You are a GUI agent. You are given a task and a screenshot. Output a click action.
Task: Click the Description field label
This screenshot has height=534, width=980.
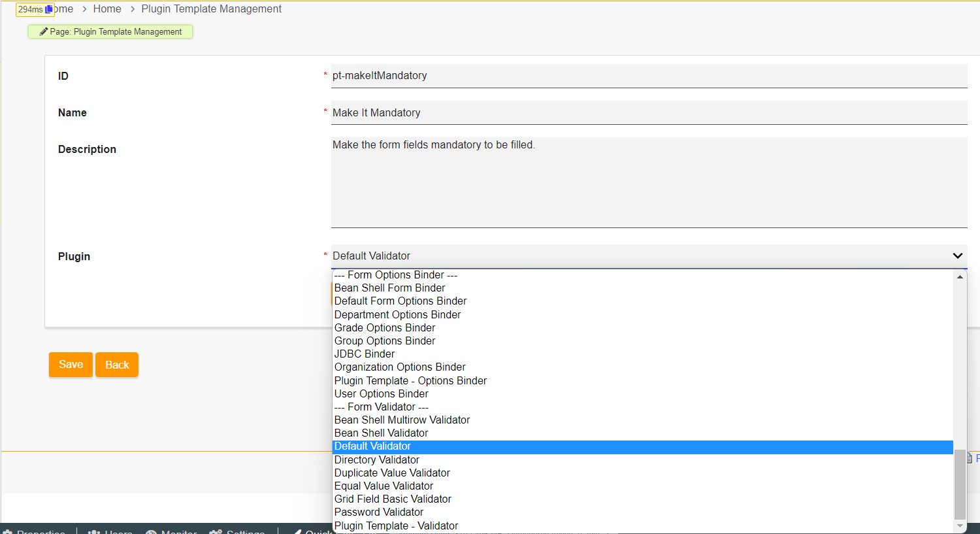tap(87, 149)
